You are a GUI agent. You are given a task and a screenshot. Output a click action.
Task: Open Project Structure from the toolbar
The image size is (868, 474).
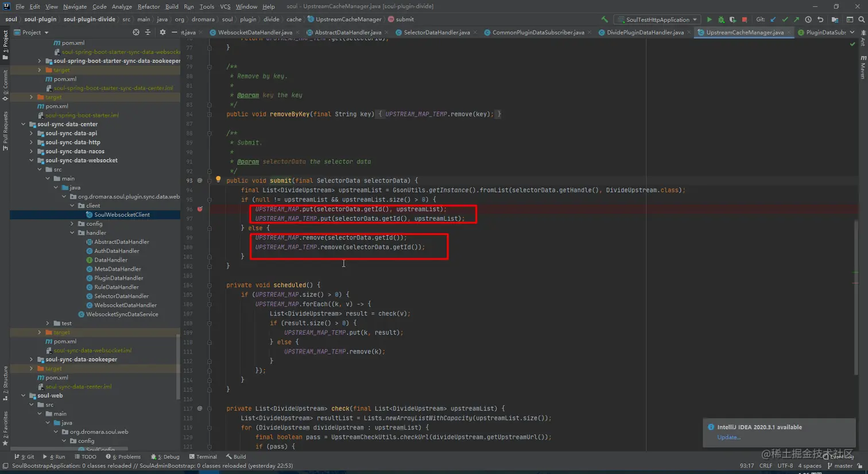pyautogui.click(x=835, y=20)
